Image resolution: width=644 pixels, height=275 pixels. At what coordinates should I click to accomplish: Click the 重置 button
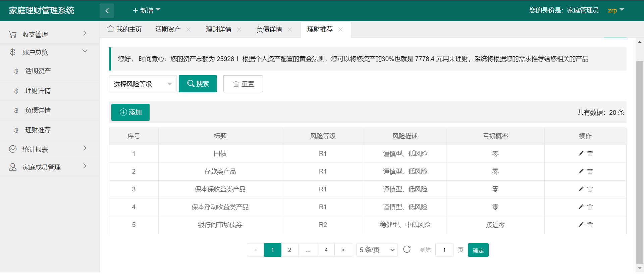point(243,84)
